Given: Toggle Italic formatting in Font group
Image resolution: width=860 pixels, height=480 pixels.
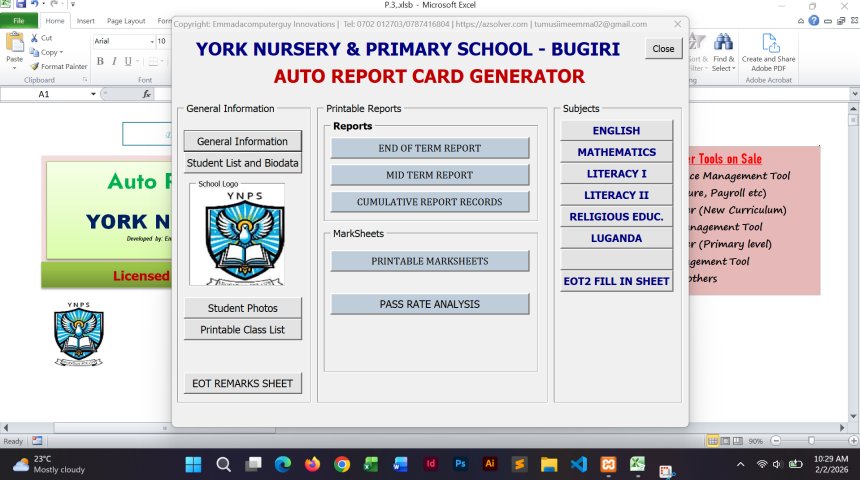Looking at the screenshot, I should tap(114, 61).
